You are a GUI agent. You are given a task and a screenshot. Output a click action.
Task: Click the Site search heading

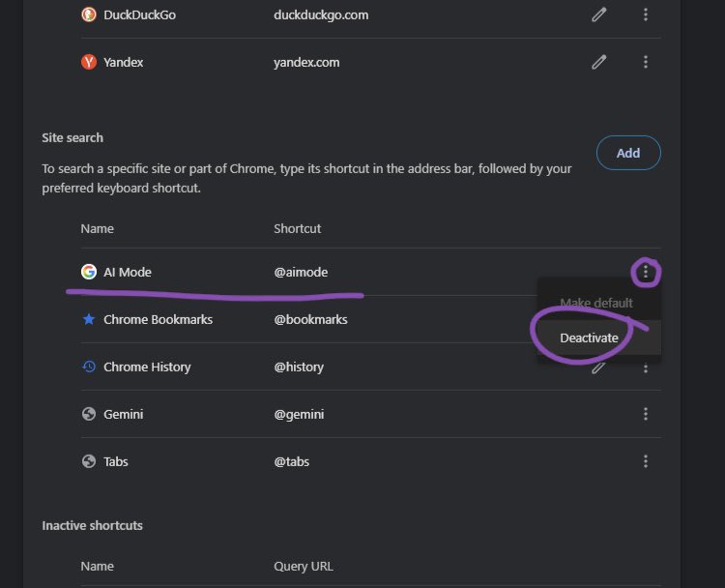click(x=72, y=138)
